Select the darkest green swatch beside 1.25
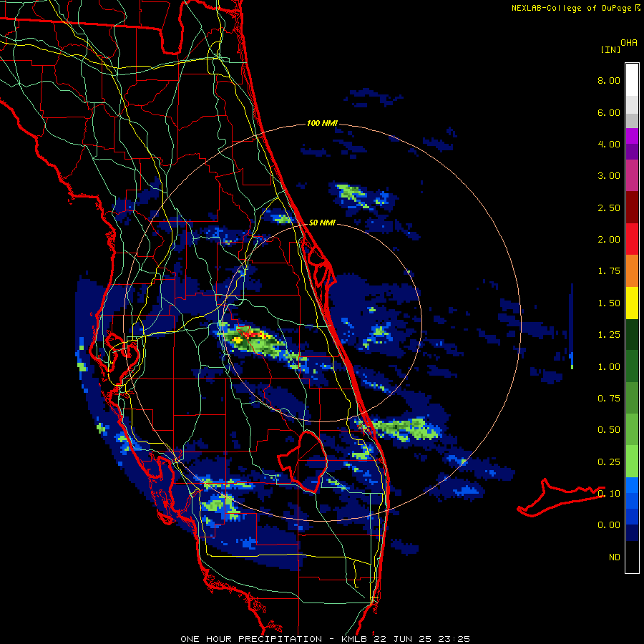 (x=632, y=334)
